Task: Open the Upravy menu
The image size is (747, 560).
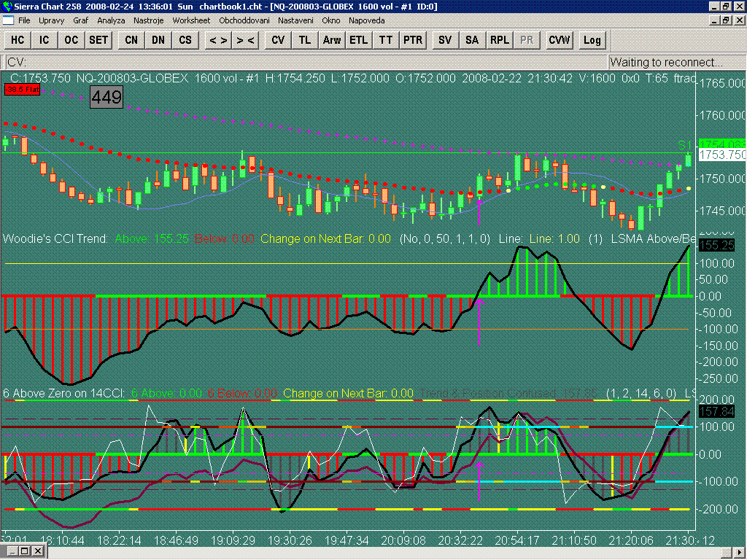Action: (52, 20)
